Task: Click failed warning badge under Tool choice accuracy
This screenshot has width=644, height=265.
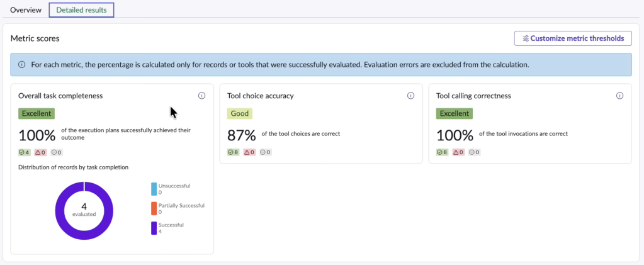Action: [249, 152]
